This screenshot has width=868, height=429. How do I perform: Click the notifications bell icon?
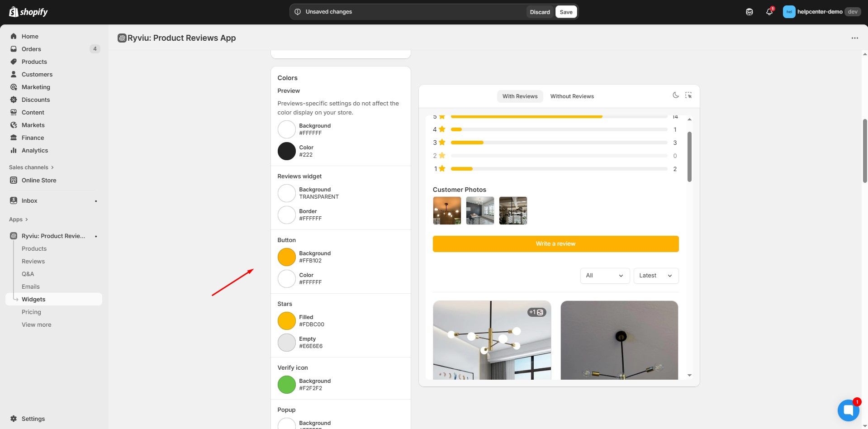[x=769, y=12]
